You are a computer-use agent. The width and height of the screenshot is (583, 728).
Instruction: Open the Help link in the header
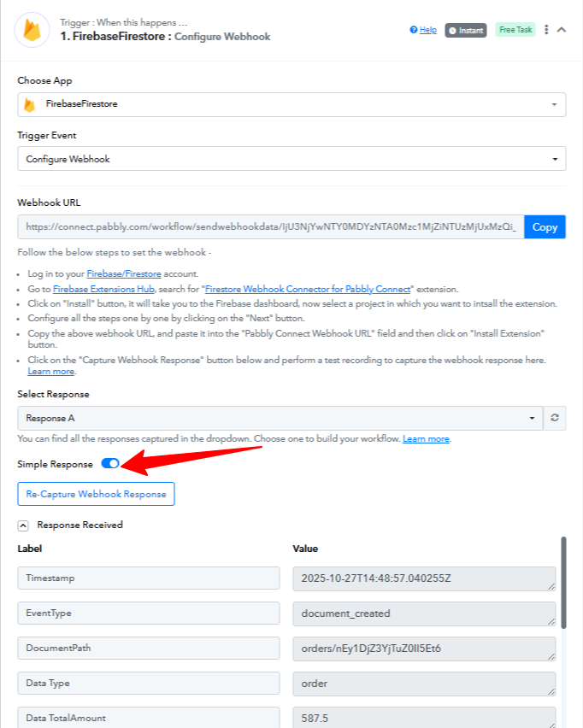(x=423, y=30)
